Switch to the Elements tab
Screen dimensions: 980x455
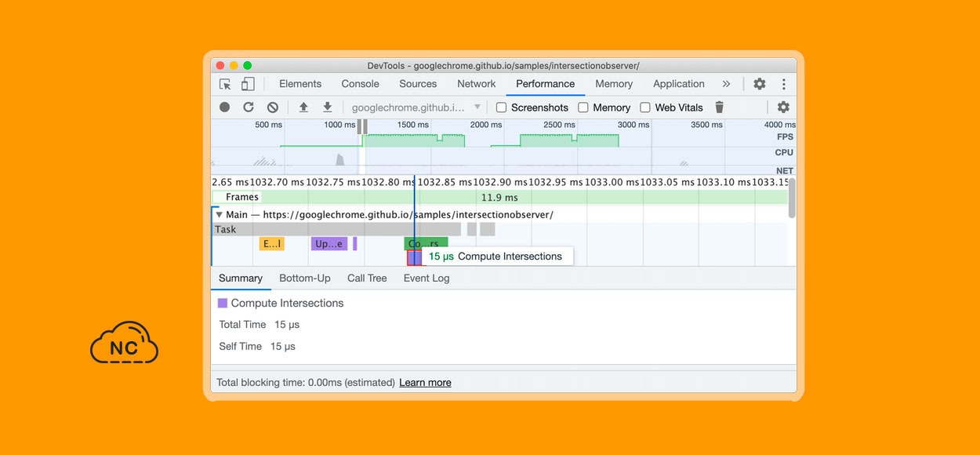(300, 84)
